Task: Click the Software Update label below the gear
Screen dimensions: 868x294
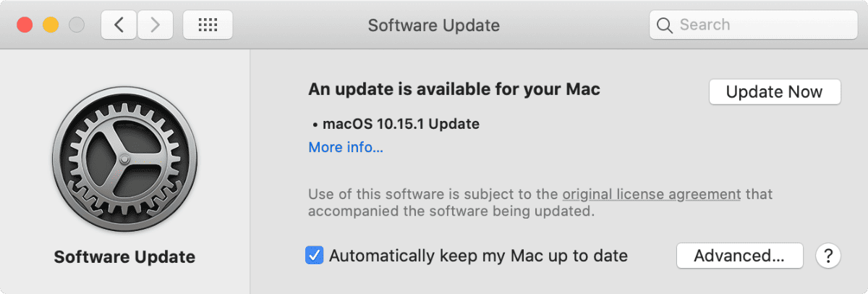Action: (124, 256)
